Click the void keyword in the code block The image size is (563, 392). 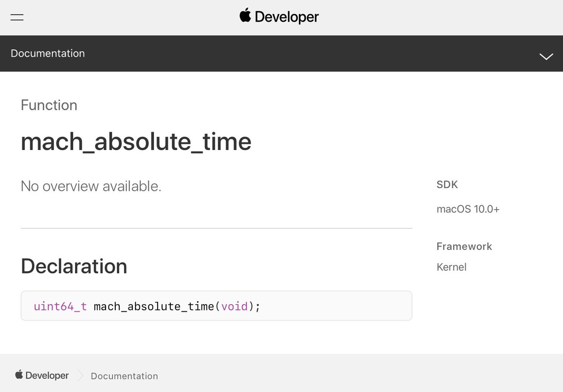(x=234, y=307)
